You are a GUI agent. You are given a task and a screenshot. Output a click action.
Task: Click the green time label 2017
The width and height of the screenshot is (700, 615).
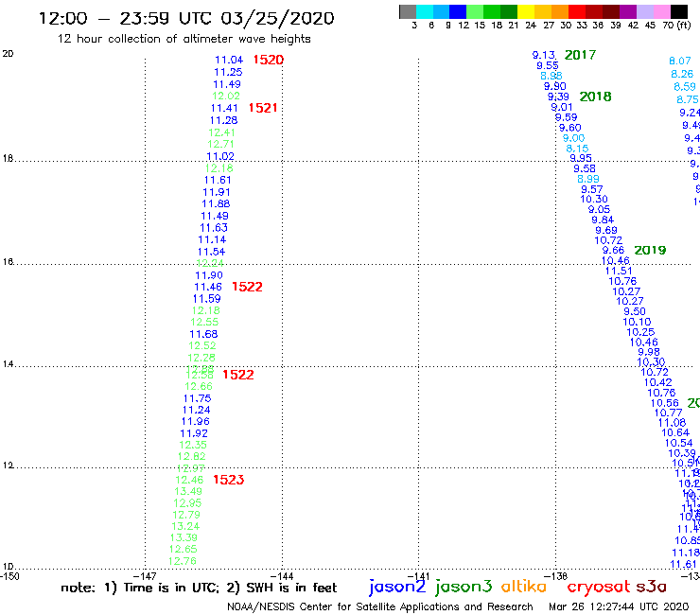(x=581, y=55)
